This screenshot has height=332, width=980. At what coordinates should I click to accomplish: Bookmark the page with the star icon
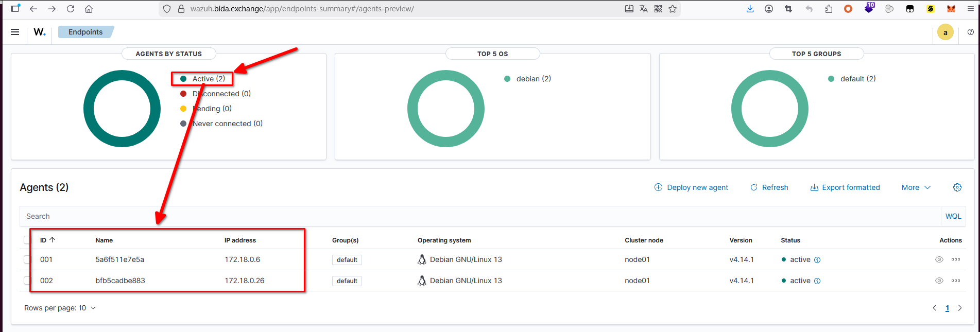673,9
